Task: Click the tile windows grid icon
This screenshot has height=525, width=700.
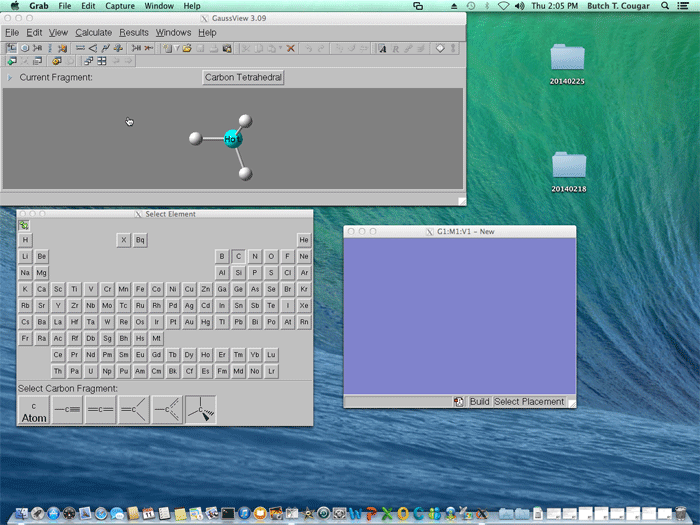Action: point(102,61)
